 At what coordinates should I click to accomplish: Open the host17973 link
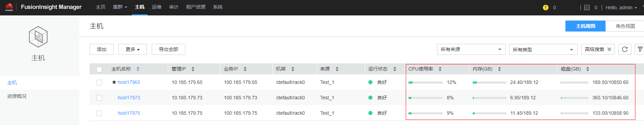tap(129, 98)
